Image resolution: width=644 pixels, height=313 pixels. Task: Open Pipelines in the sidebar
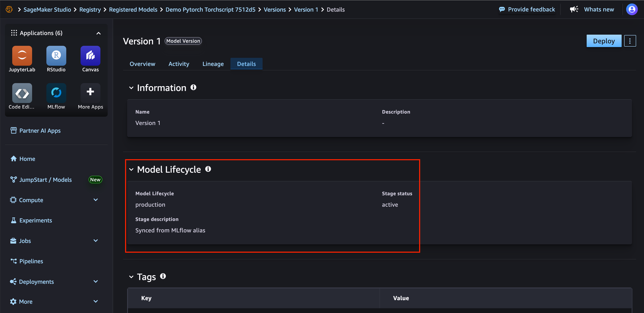[x=31, y=261]
